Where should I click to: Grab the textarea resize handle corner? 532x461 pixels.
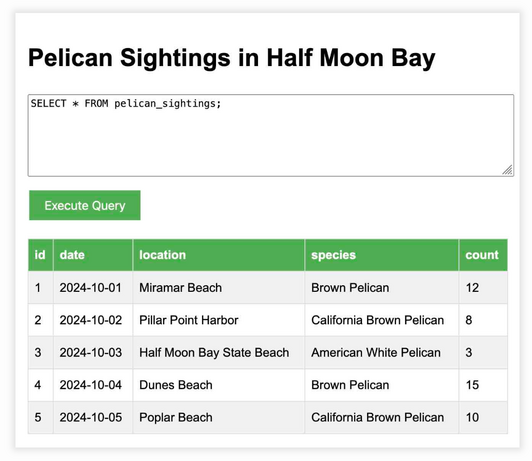point(508,170)
